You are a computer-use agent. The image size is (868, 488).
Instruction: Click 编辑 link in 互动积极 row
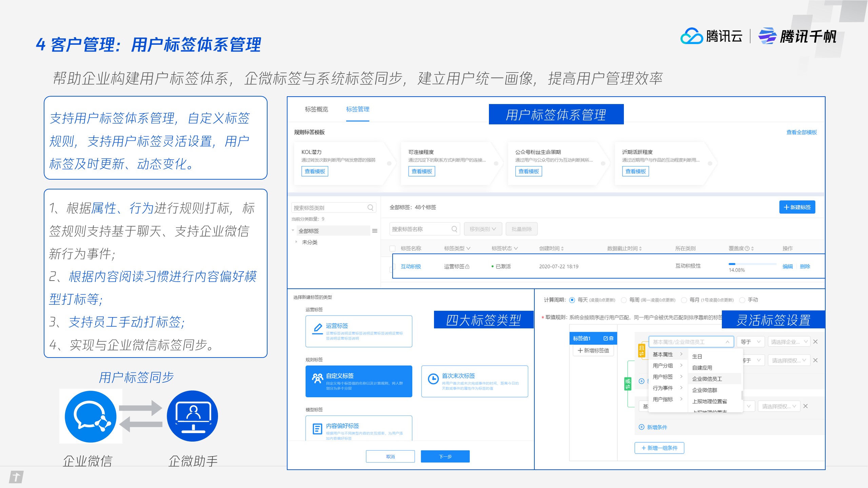click(x=788, y=266)
